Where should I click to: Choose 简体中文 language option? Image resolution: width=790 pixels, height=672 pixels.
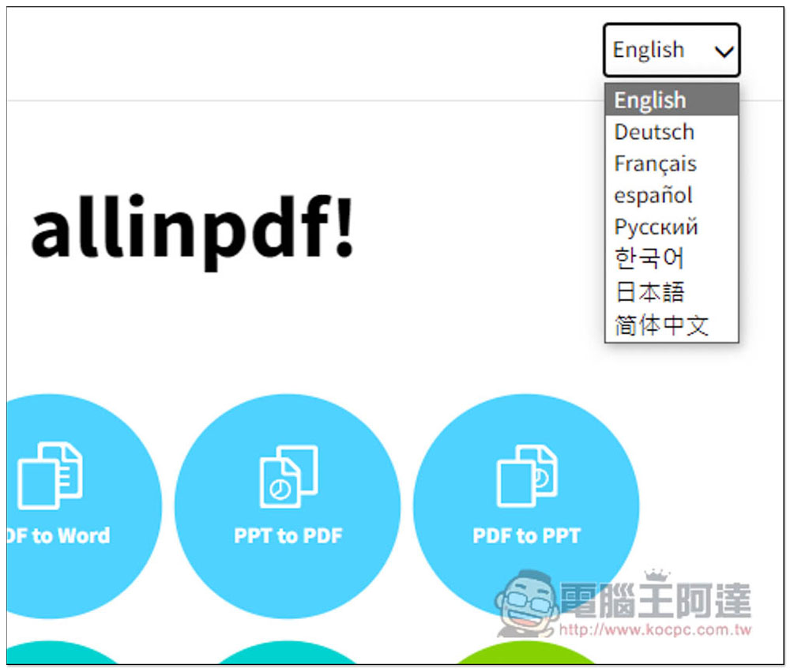(x=671, y=325)
